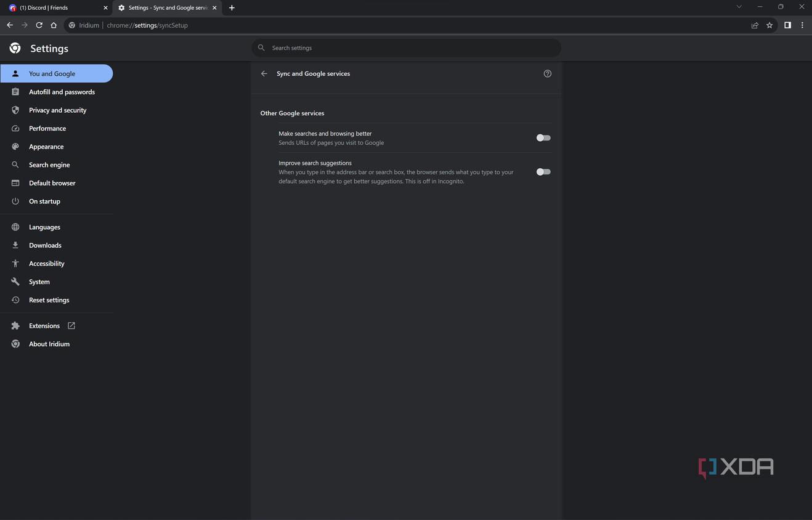Click the Iridium site info icon

72,25
